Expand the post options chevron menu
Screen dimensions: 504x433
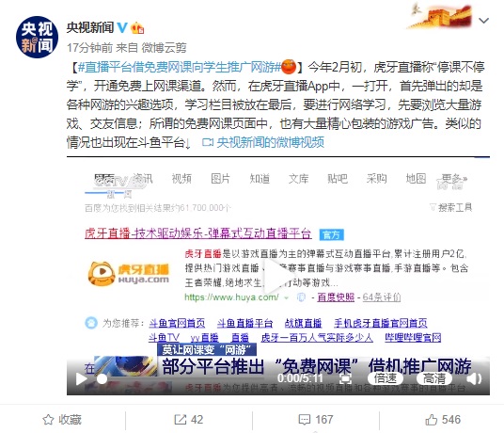point(483,21)
